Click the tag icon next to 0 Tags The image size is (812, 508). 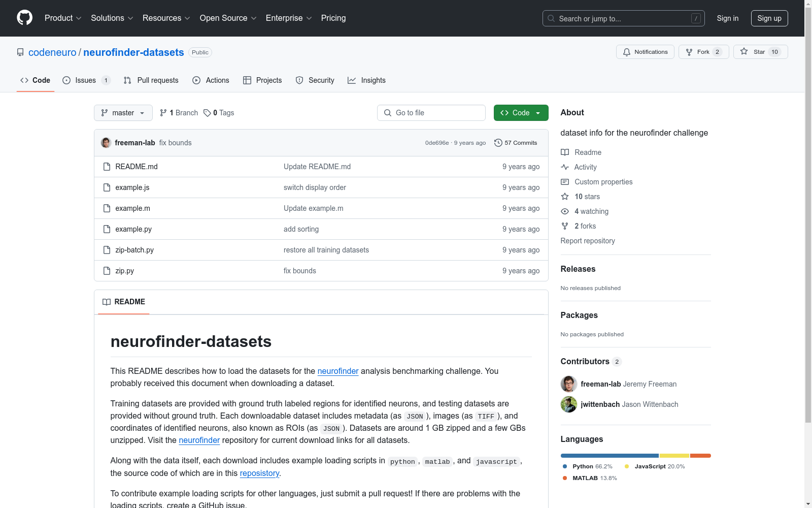(207, 113)
